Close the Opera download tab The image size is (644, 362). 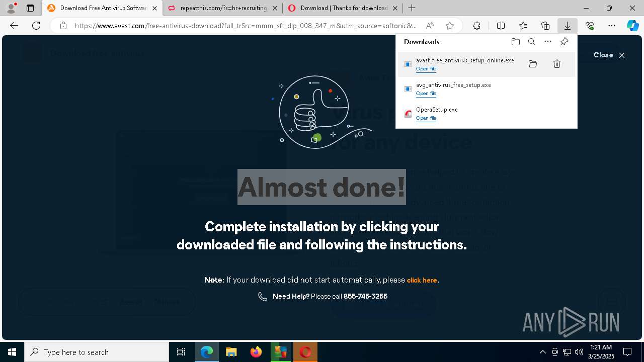(395, 8)
